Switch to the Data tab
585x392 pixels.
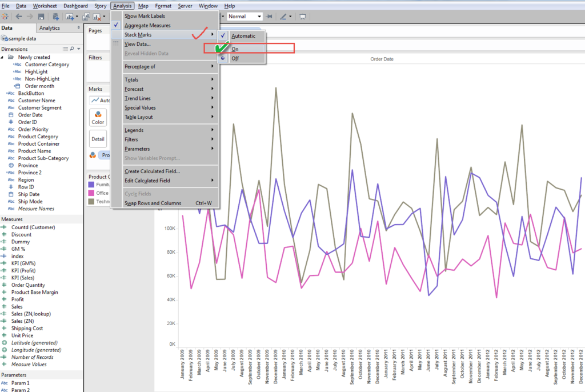7,28
